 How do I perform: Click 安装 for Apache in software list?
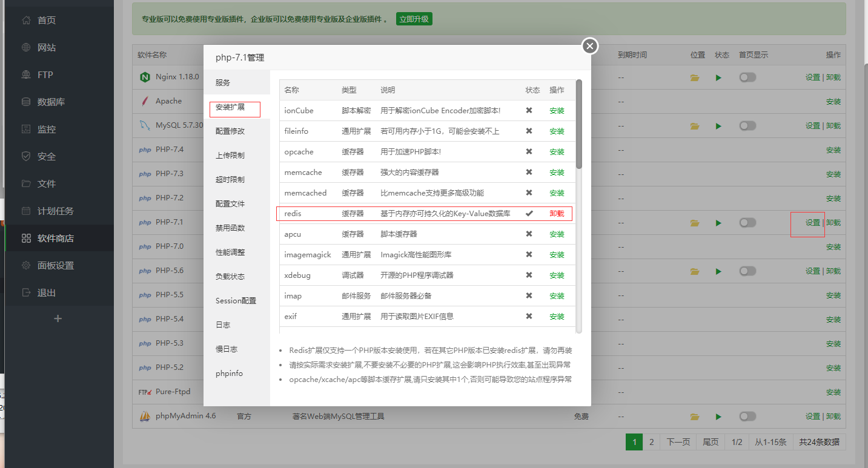coord(833,102)
